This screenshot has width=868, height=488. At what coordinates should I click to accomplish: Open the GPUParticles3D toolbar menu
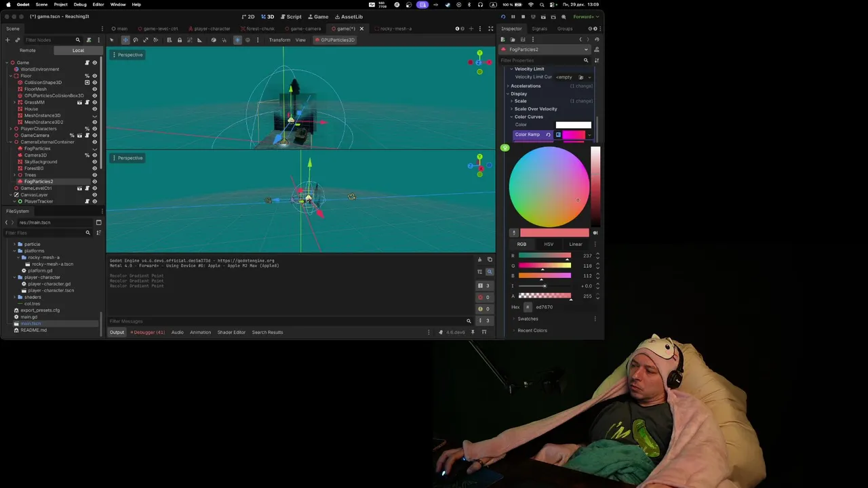coord(334,40)
